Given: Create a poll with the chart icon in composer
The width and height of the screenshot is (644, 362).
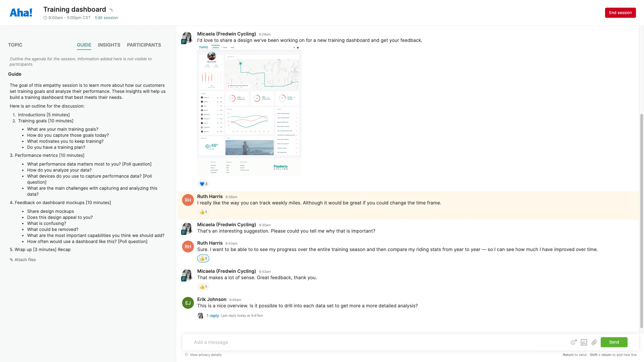Looking at the screenshot, I should coord(584,342).
